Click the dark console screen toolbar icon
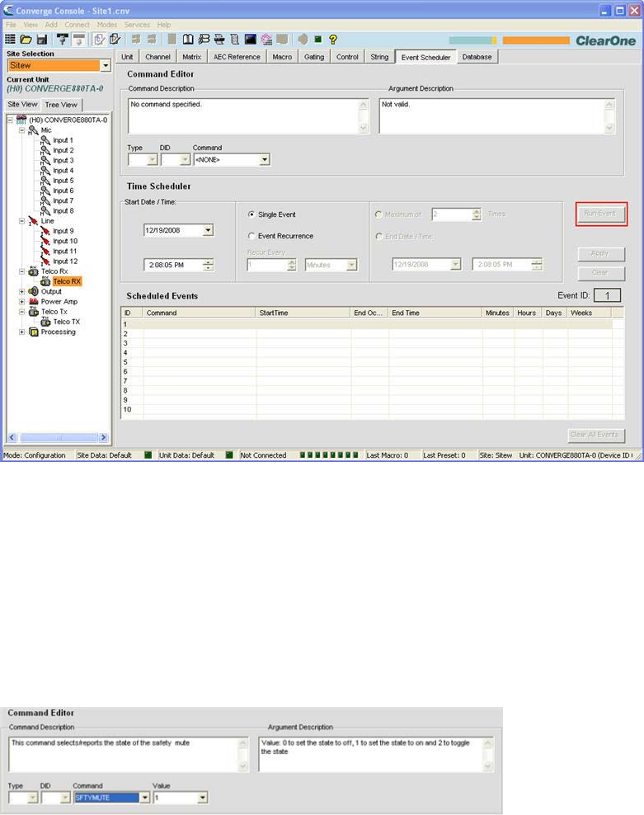The width and height of the screenshot is (644, 815). pyautogui.click(x=251, y=39)
